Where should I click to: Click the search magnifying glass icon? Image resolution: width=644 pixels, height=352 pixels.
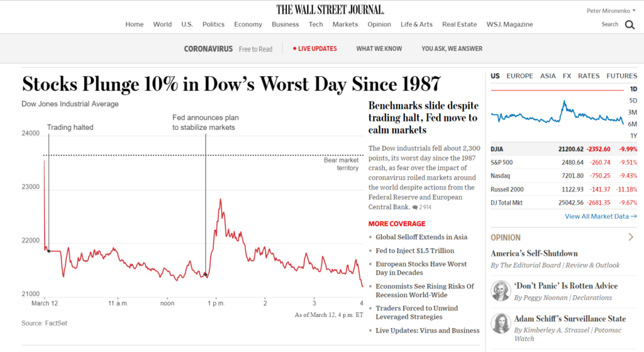630,25
